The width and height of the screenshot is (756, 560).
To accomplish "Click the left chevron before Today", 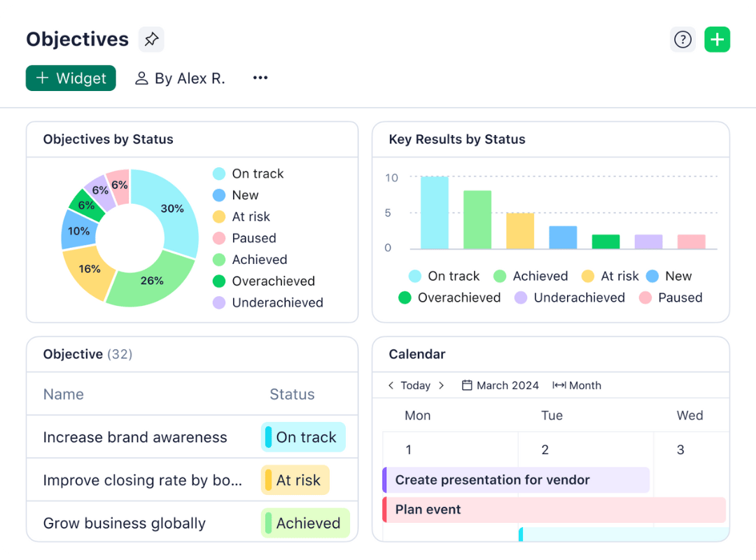I will (x=390, y=385).
